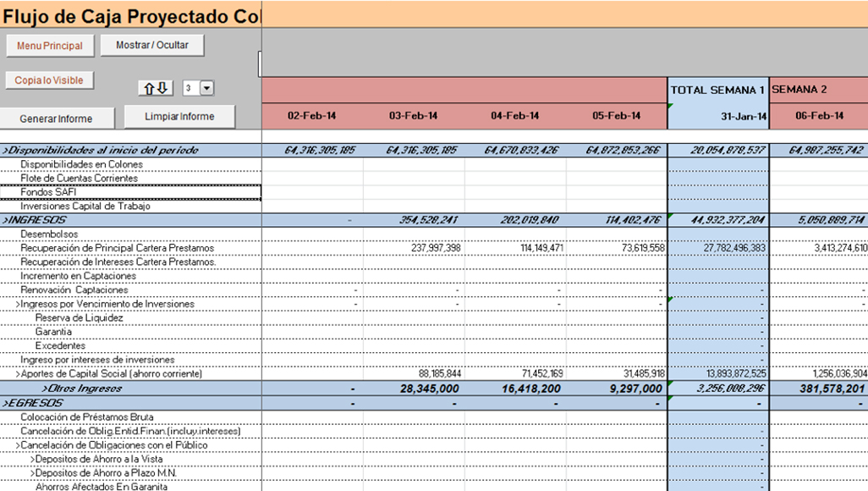Select the TOTAL SEMANA 1 header
Image resolution: width=868 pixels, height=491 pixels.
coord(717,90)
